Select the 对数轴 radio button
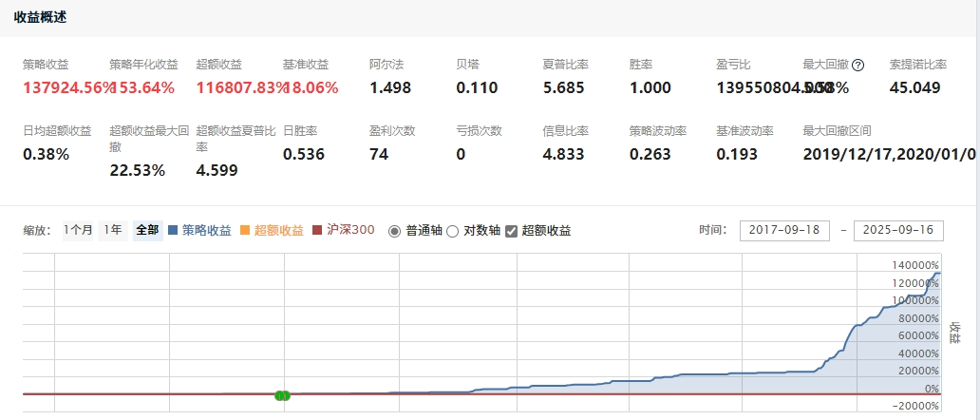 [x=453, y=231]
